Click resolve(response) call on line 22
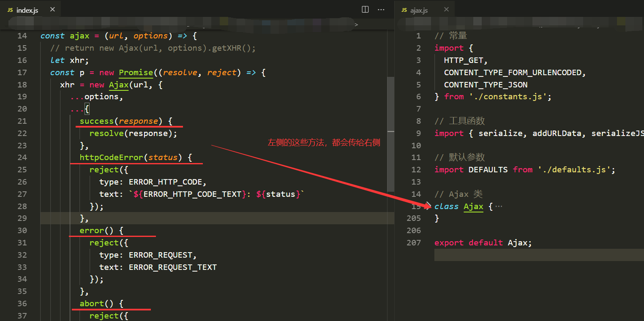This screenshot has width=644, height=321. click(x=133, y=133)
